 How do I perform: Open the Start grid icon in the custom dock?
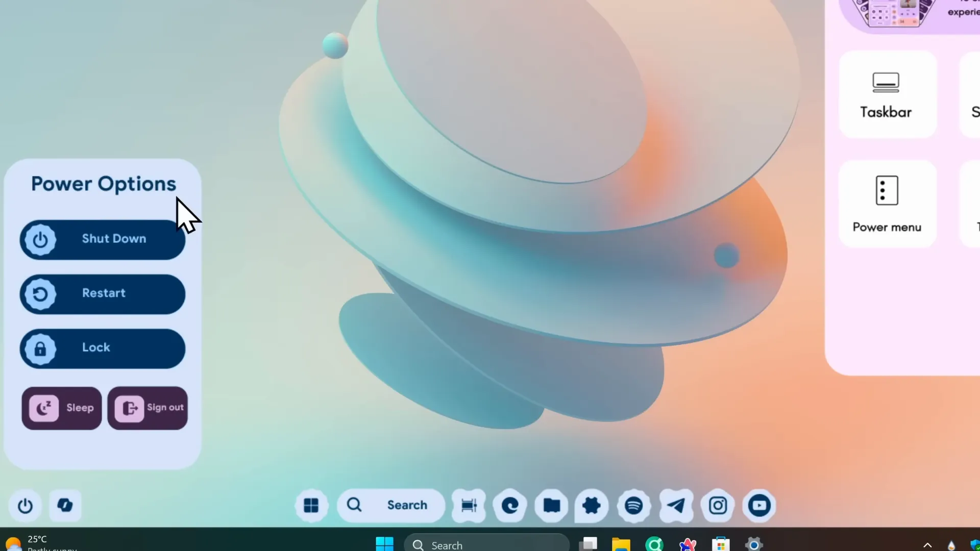311,506
